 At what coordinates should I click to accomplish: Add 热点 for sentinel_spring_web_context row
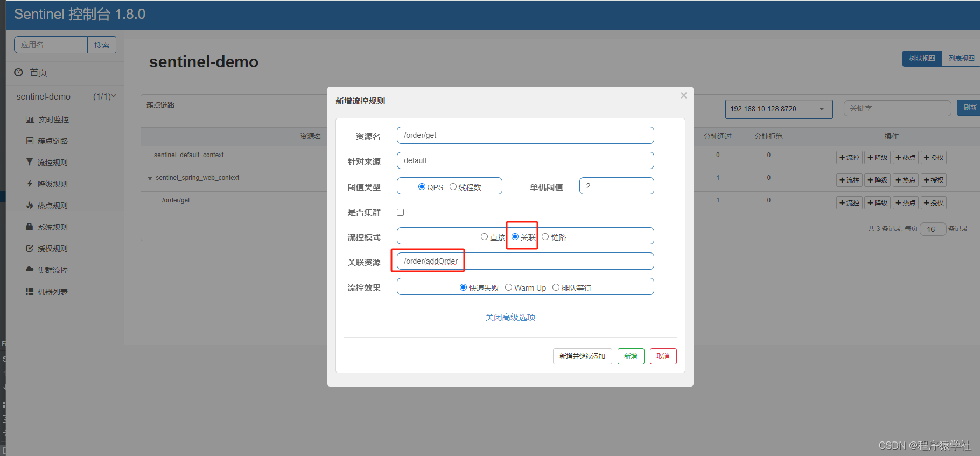coord(905,180)
